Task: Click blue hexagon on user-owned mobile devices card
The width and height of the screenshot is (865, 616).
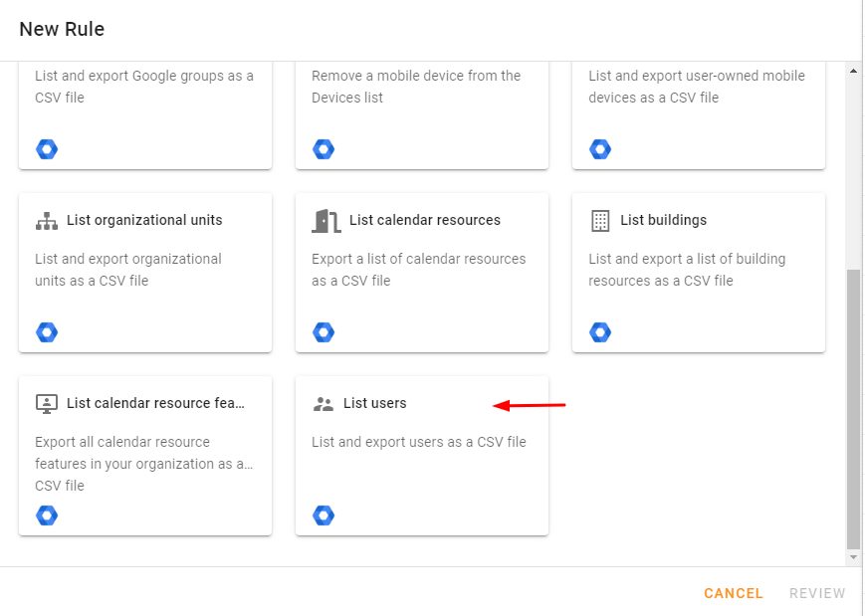Action: pos(600,149)
